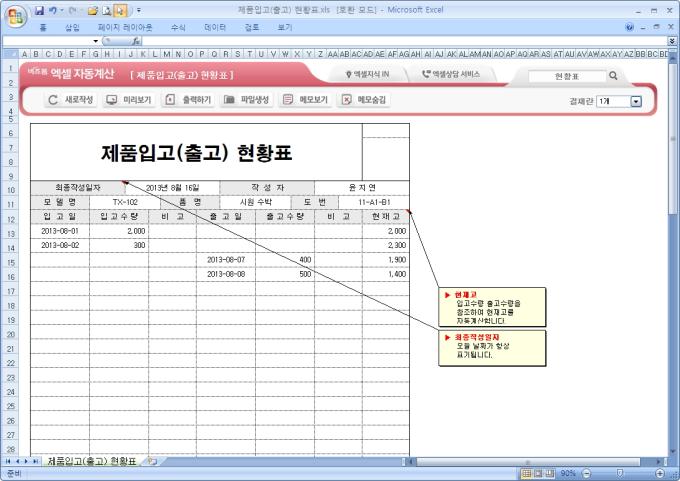Select the 제품입고(출고) 현황표 sheet tab
This screenshot has height=481, width=680.
point(92,461)
